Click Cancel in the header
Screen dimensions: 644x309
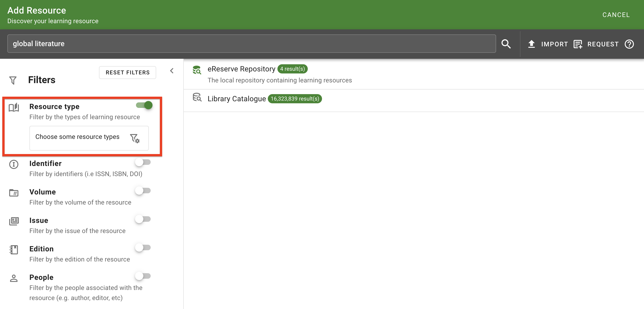616,15
